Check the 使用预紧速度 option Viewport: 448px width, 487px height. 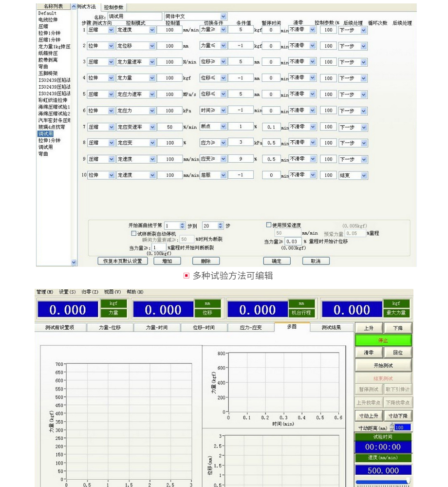269,225
